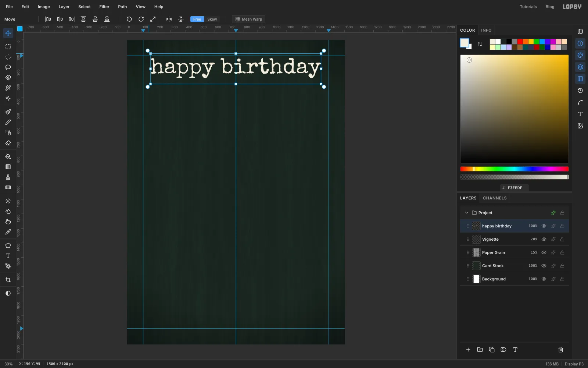Toggle Background layer visibility eye

pos(544,279)
